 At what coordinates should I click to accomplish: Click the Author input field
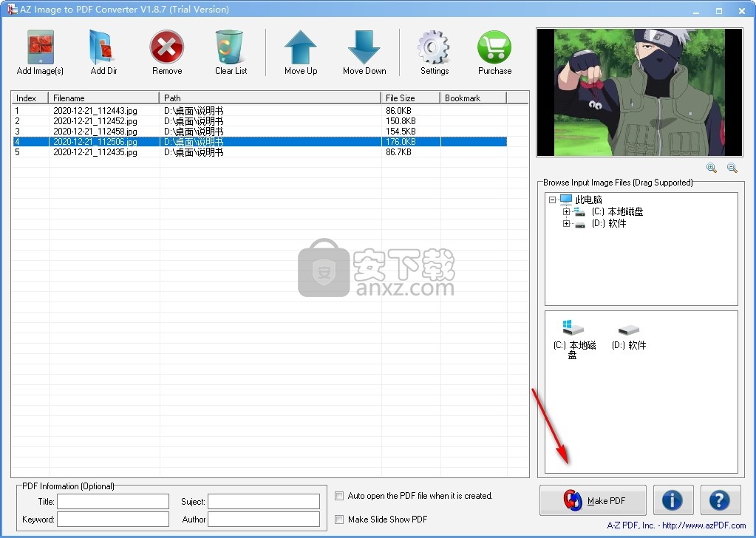(x=264, y=520)
